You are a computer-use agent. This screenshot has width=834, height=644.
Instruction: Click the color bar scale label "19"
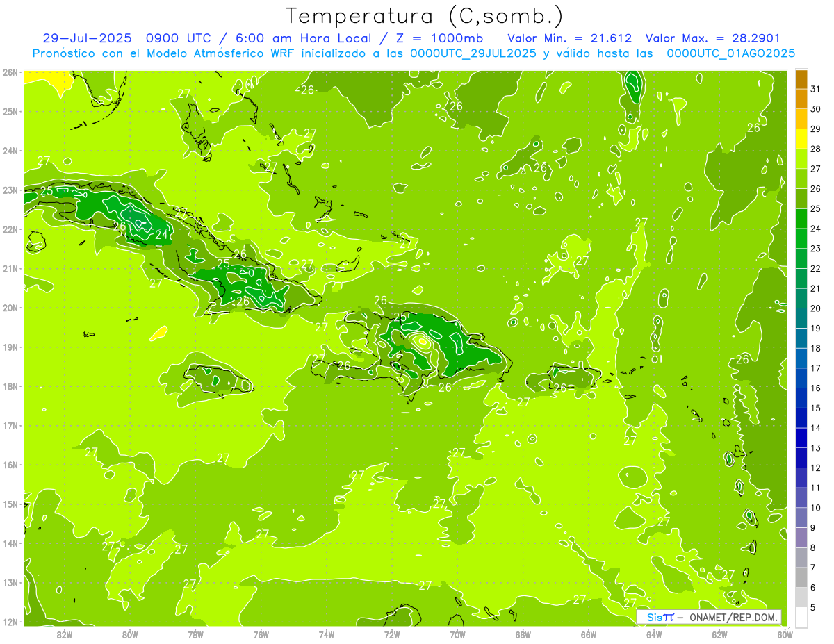point(816,329)
